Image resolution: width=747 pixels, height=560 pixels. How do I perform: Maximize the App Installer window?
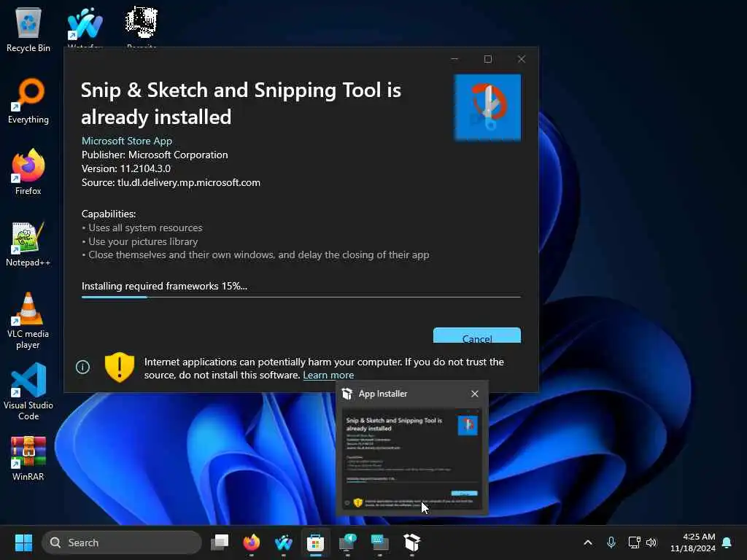click(488, 59)
